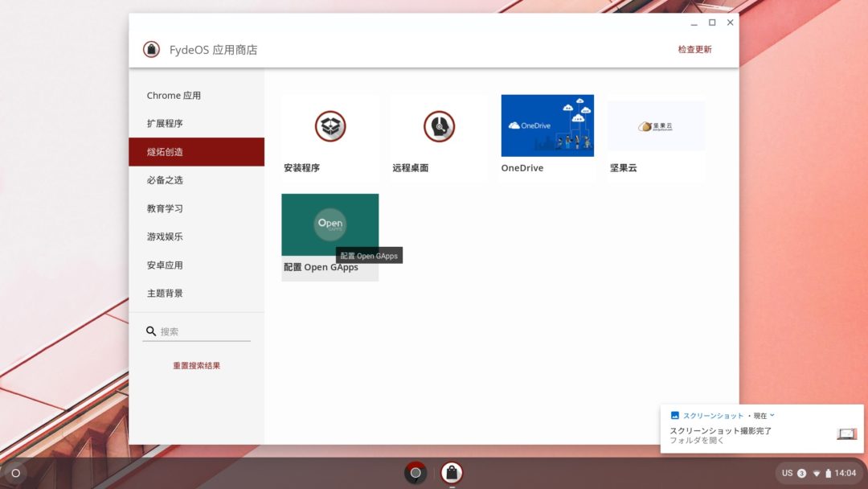868x489 pixels.
Task: Open the 安装程序 installer box icon
Action: tap(330, 125)
